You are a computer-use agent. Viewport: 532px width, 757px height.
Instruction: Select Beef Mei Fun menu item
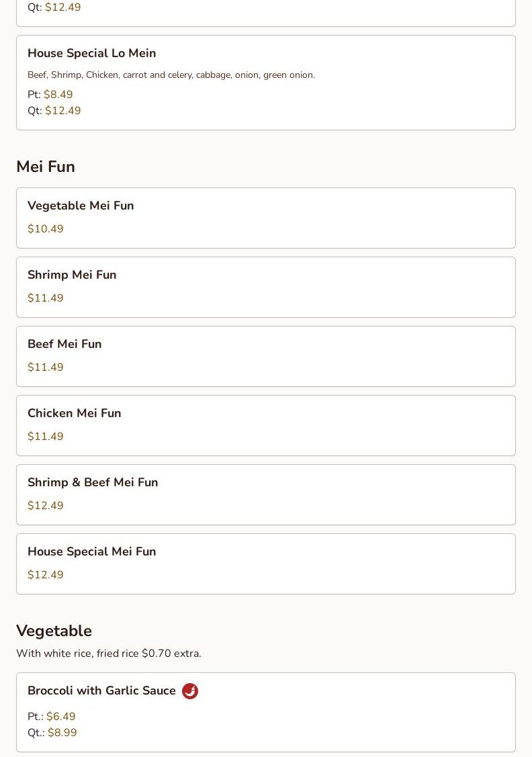[x=266, y=356]
